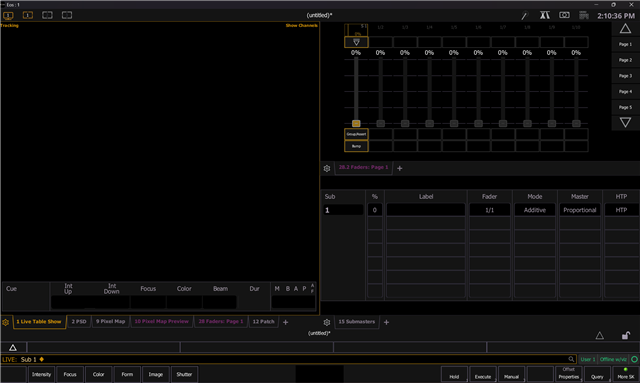Open the 15 Submasters tab
The width and height of the screenshot is (640, 383).
357,322
